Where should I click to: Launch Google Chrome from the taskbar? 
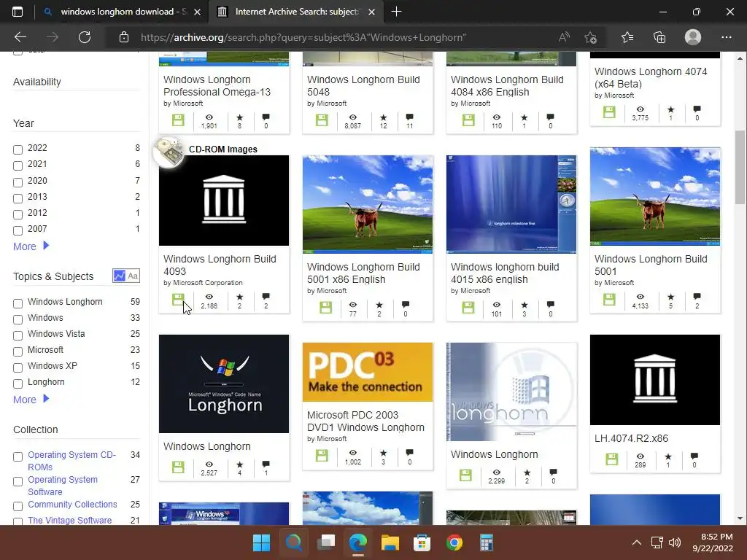coord(454,542)
